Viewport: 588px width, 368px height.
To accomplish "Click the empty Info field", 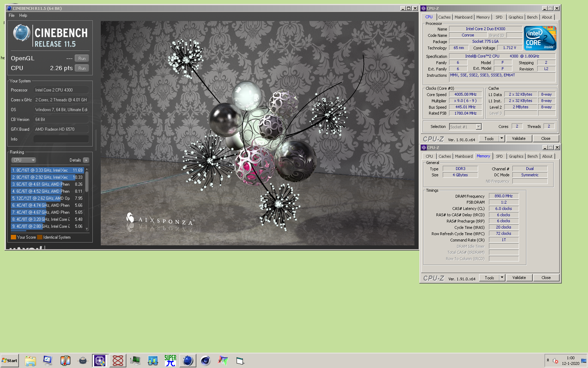I will click(61, 139).
